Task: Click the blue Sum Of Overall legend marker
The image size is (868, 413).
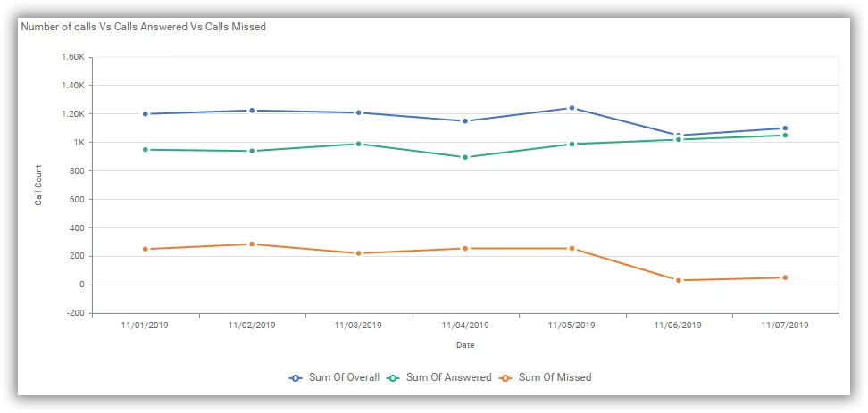Action: 296,377
